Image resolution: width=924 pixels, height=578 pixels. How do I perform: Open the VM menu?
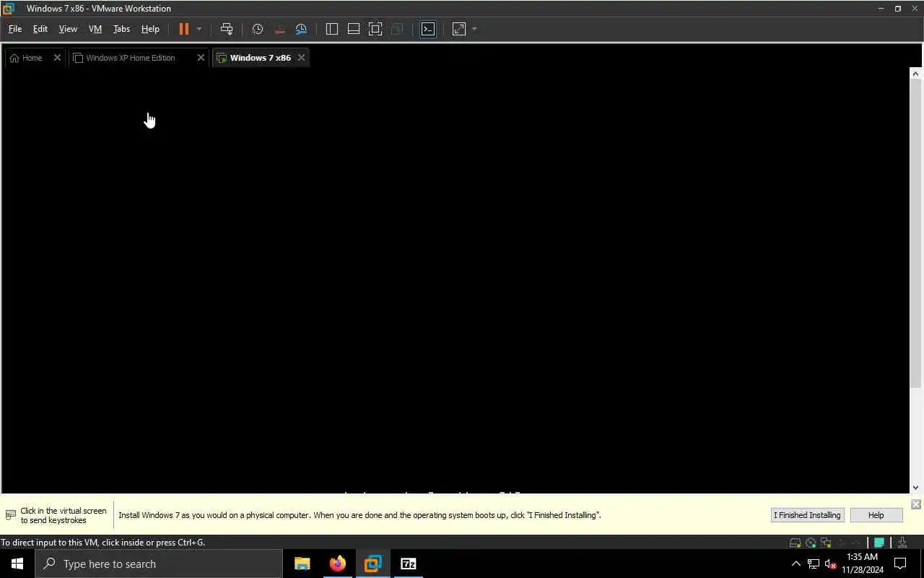[x=95, y=29]
